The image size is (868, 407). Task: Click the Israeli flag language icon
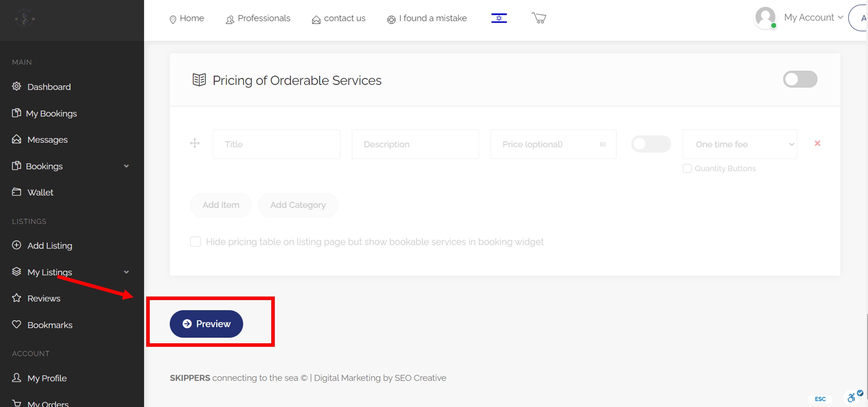tap(499, 18)
